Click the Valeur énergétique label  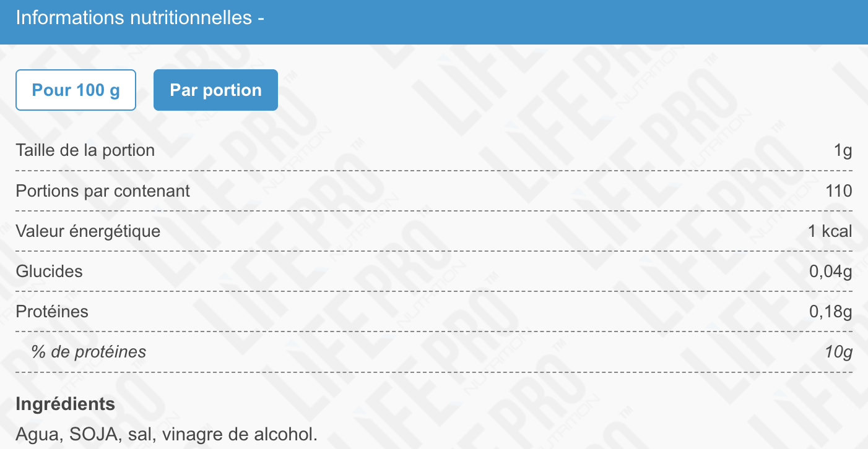click(x=88, y=232)
